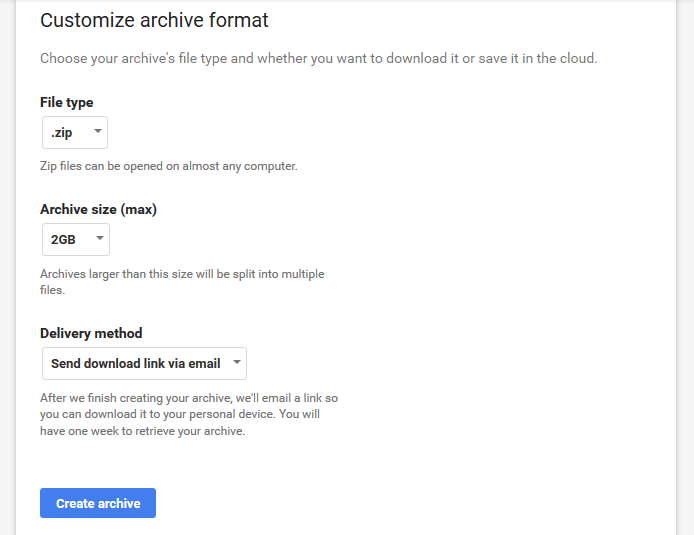Click the File type label
This screenshot has height=535, width=694.
tap(66, 102)
